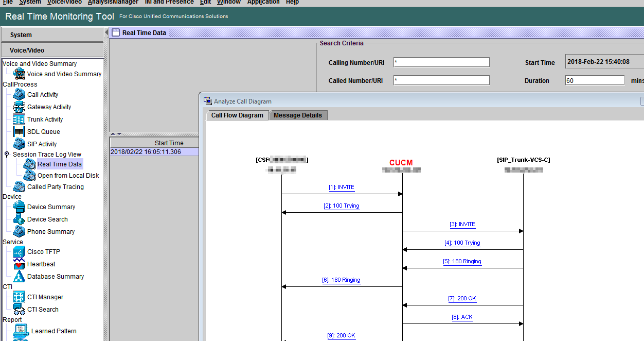Open the Edit menu
The image size is (644, 341).
coord(205,2)
